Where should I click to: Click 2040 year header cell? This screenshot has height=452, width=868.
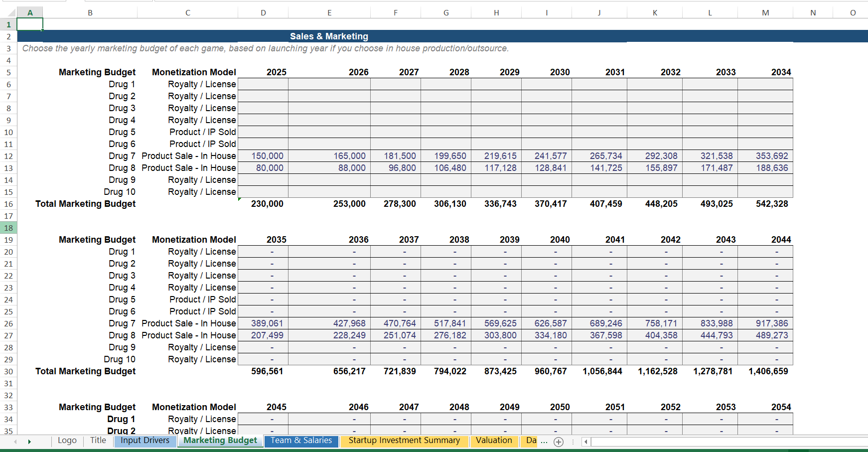pos(547,240)
